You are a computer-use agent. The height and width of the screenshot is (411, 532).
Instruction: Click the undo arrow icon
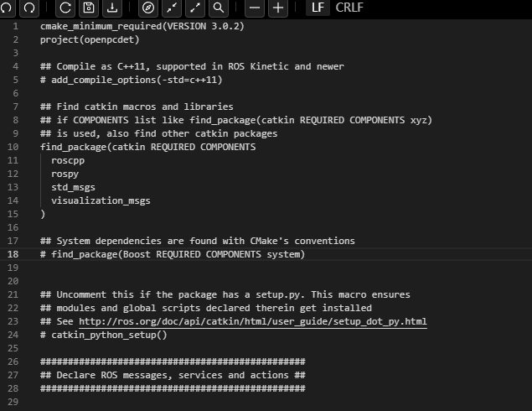pyautogui.click(x=6, y=8)
